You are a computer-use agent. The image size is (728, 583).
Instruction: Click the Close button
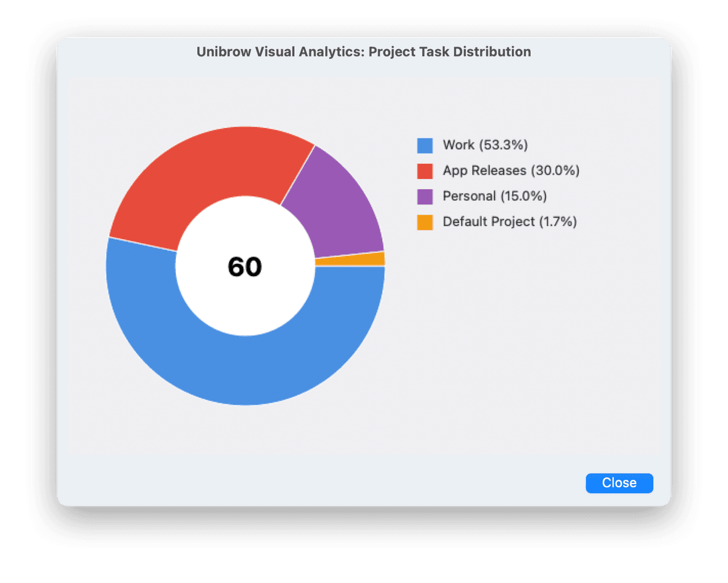(x=619, y=483)
